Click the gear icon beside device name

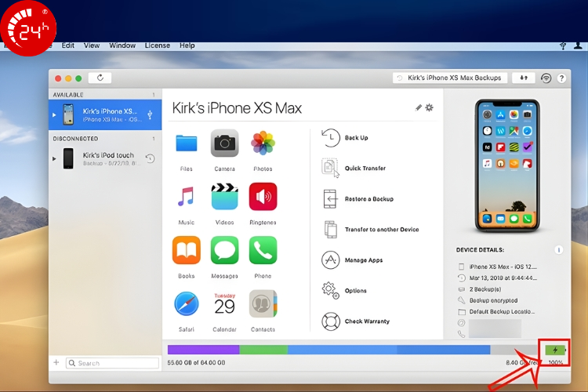pos(430,107)
